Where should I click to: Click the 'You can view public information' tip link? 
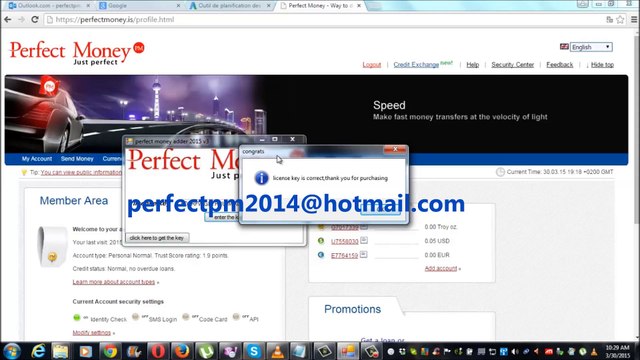[81, 172]
